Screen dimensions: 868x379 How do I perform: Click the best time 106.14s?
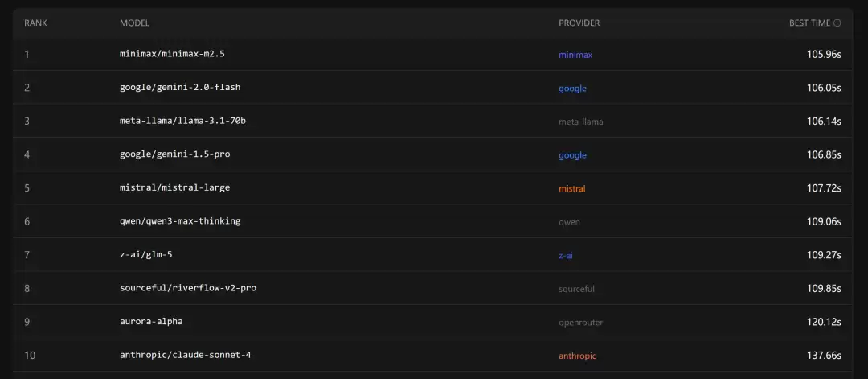(824, 121)
